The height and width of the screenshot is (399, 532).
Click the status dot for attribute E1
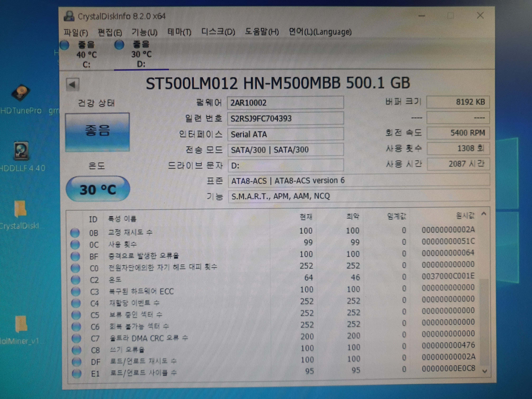coord(77,374)
